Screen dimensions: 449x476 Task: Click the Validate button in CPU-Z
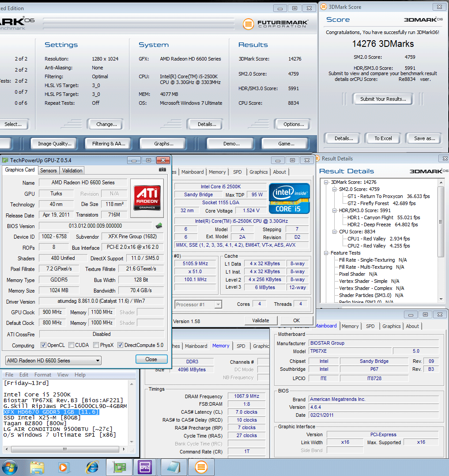point(260,320)
